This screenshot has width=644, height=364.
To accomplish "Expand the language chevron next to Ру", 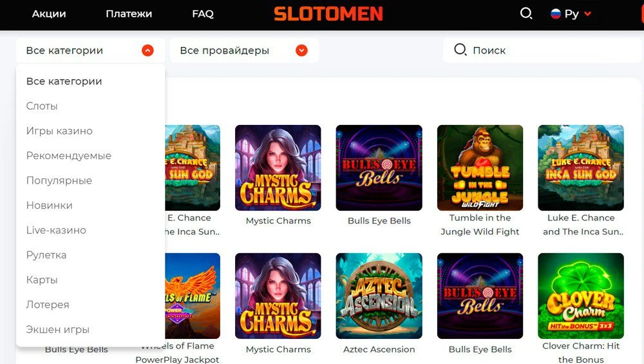I will click(588, 14).
